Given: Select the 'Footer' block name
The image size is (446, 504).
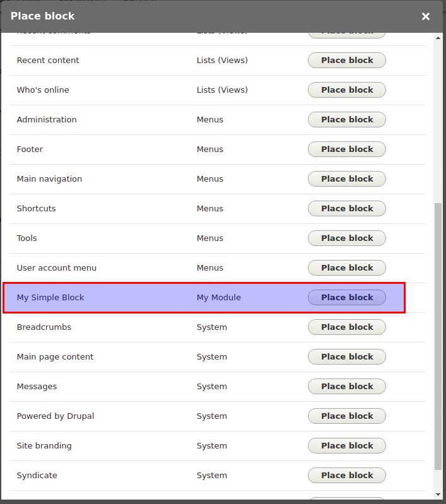Looking at the screenshot, I should click(x=30, y=149).
